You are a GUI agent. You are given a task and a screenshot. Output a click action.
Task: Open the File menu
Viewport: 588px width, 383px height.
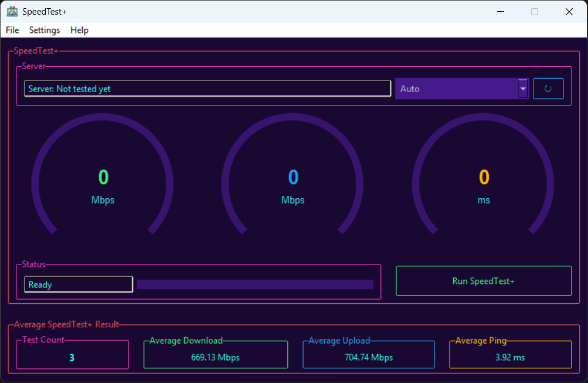12,30
